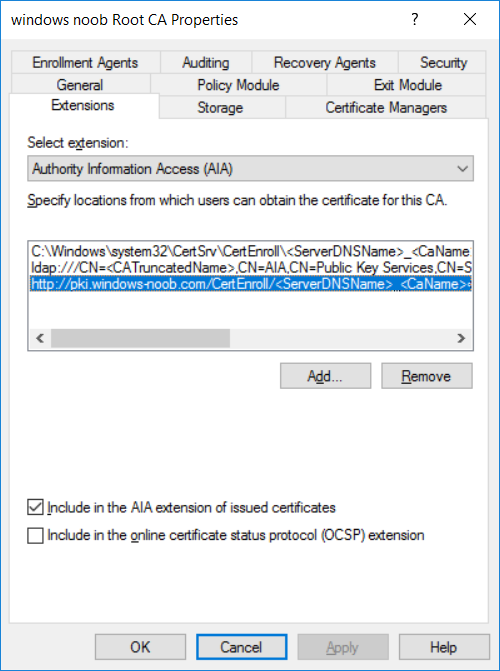Select the C:\Windows\system32\CertSrv location entry
Screen dimensions: 500x671
251,251
